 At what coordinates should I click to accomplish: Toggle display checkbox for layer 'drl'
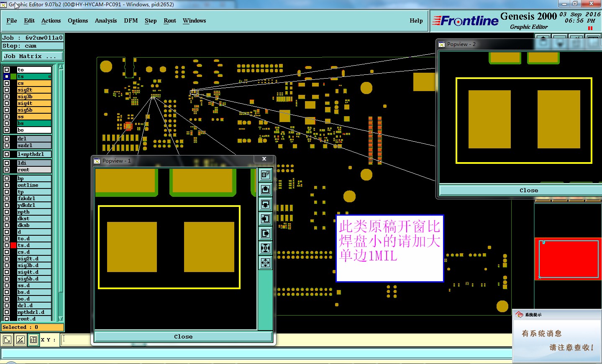7,139
